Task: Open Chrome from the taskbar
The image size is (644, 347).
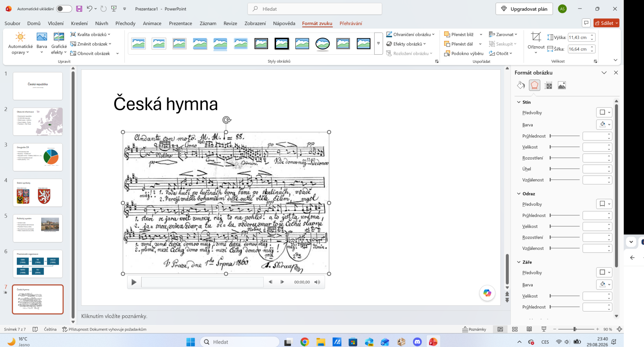Action: (305, 342)
